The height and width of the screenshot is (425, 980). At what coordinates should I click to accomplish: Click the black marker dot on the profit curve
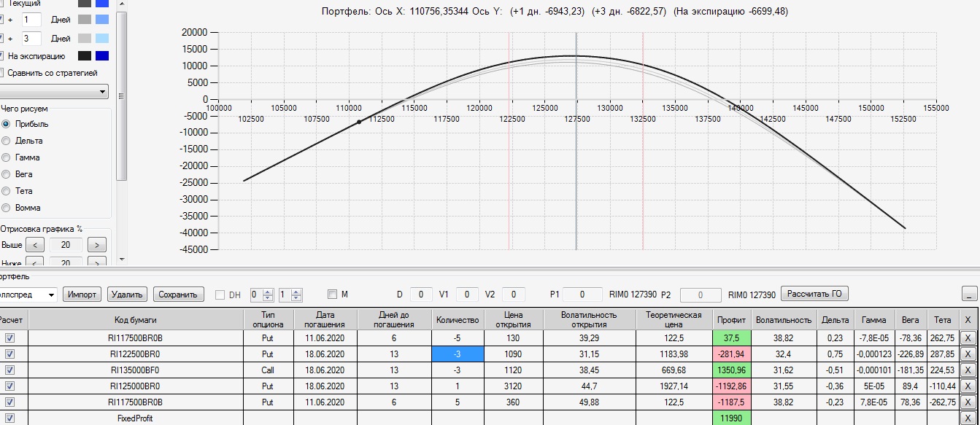(358, 122)
